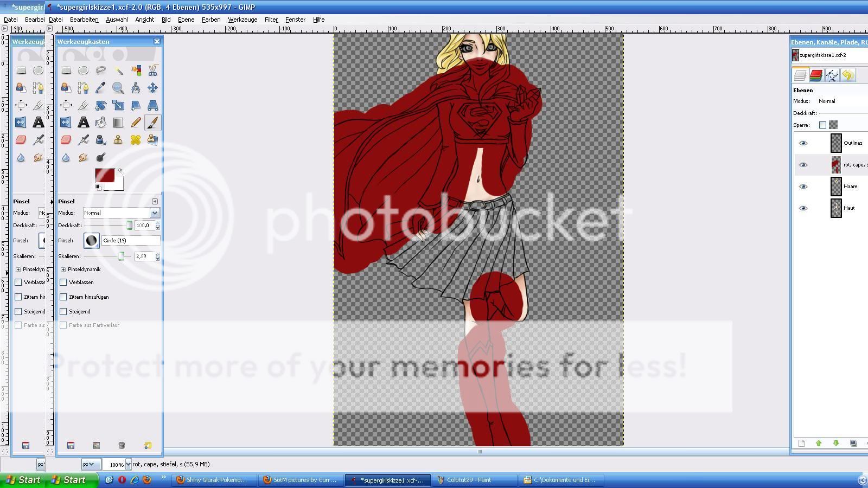Select the Rotate tool
Viewport: 868px width, 488px height.
pyautogui.click(x=100, y=105)
